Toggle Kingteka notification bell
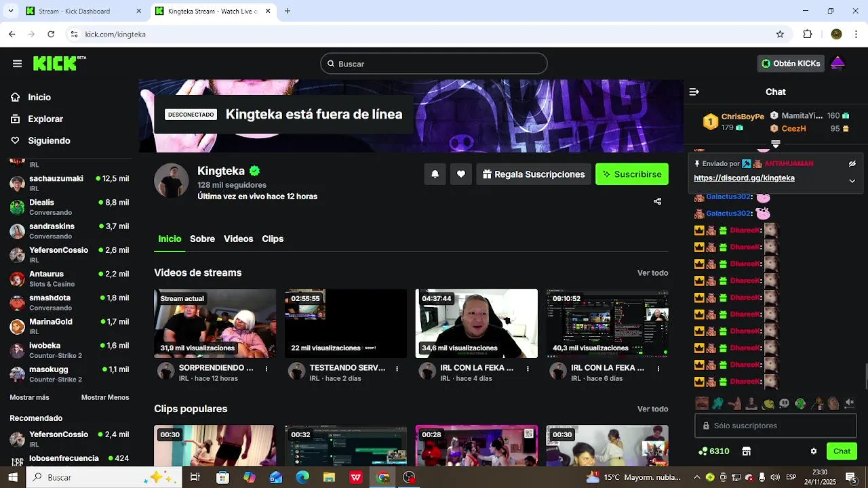Screen dimensions: 868x488 435,174
